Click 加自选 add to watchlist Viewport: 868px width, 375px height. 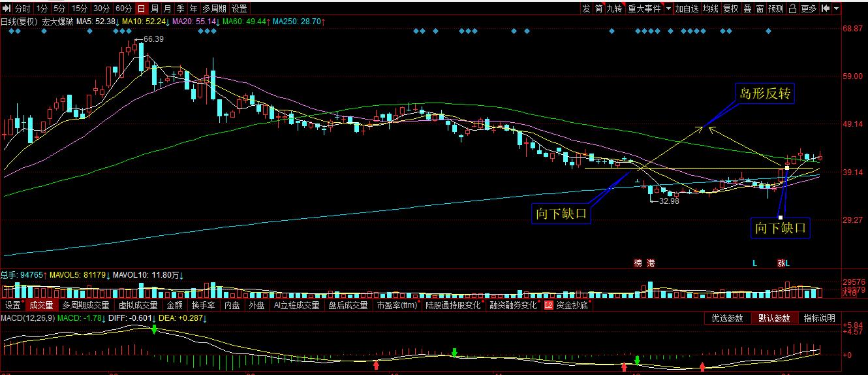point(687,8)
